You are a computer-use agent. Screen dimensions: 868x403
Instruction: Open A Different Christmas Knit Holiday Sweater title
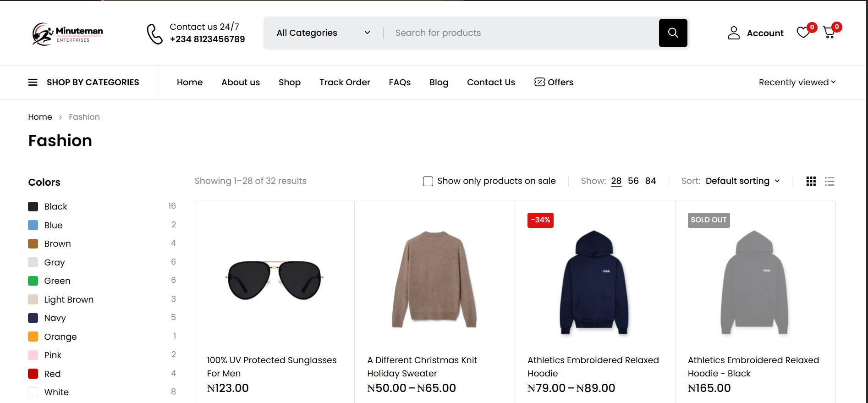coord(422,367)
